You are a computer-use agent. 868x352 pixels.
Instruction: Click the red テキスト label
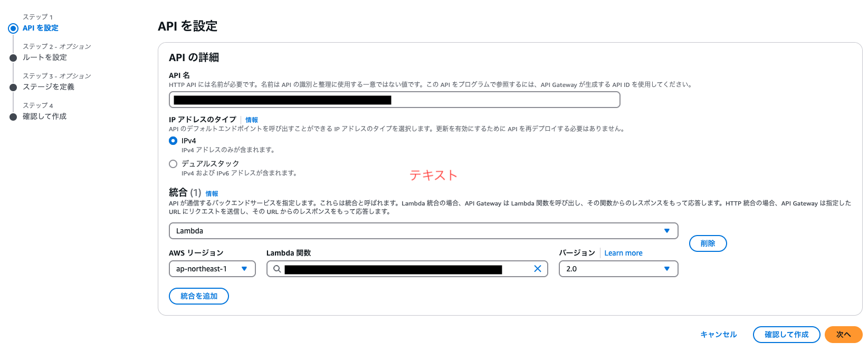click(433, 175)
